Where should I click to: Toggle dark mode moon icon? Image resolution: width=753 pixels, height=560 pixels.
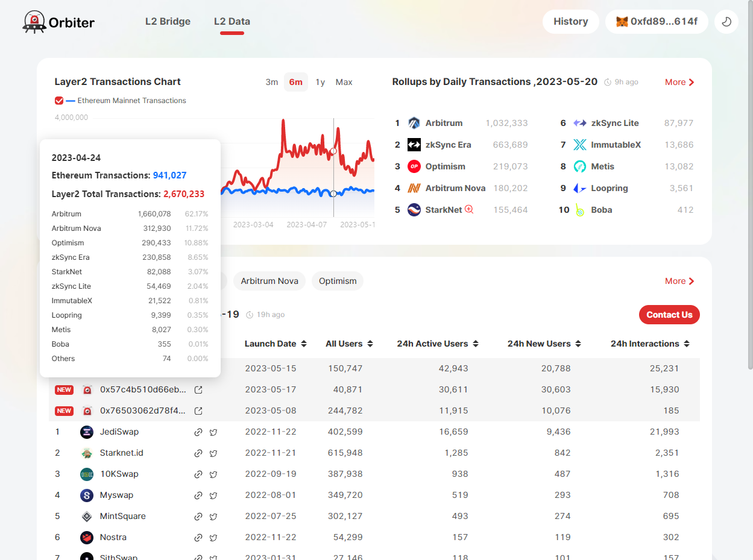(x=726, y=22)
